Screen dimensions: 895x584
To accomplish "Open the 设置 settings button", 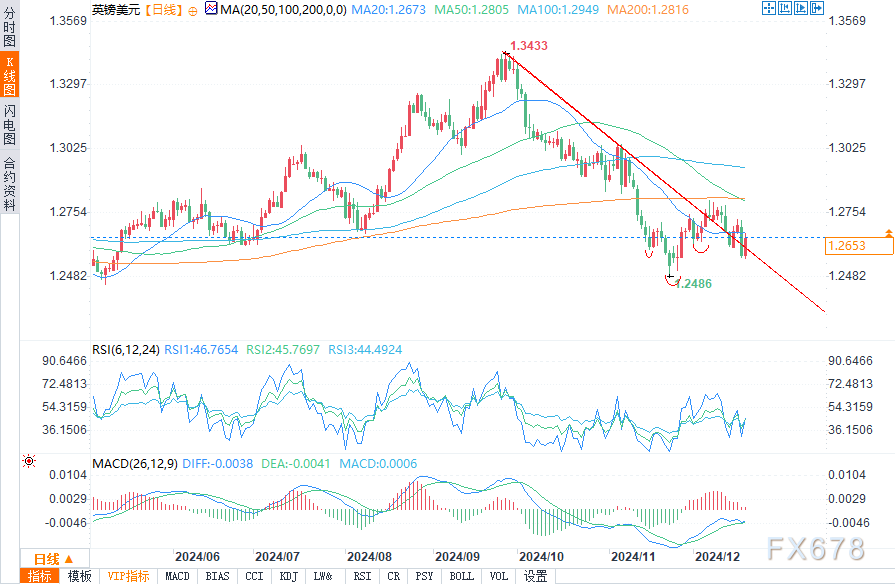I will (x=535, y=576).
